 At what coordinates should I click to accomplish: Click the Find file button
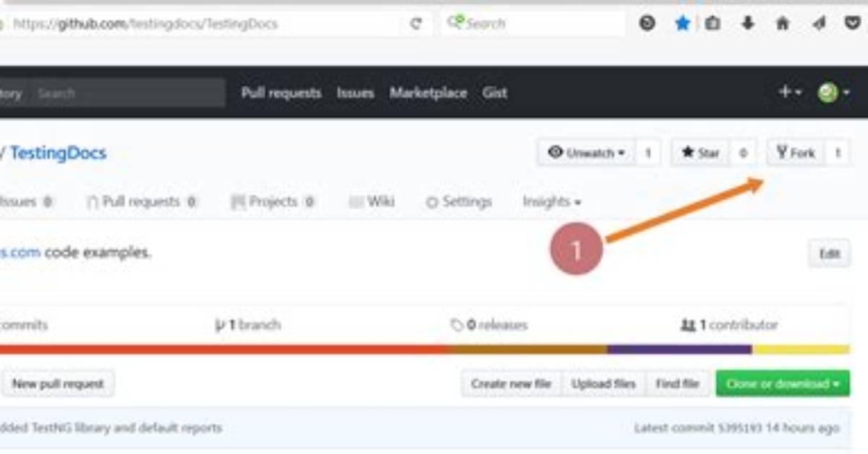click(x=677, y=384)
